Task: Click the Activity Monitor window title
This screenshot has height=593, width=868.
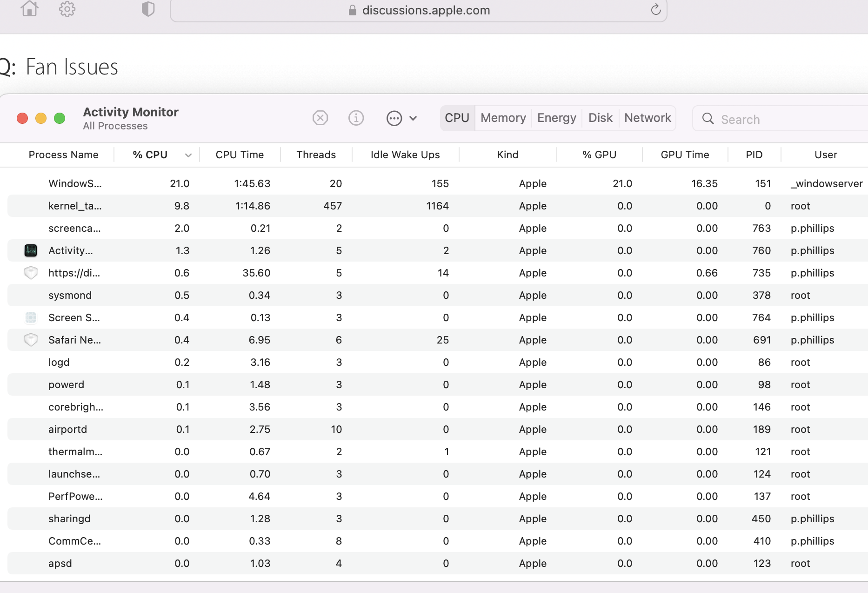Action: click(131, 112)
